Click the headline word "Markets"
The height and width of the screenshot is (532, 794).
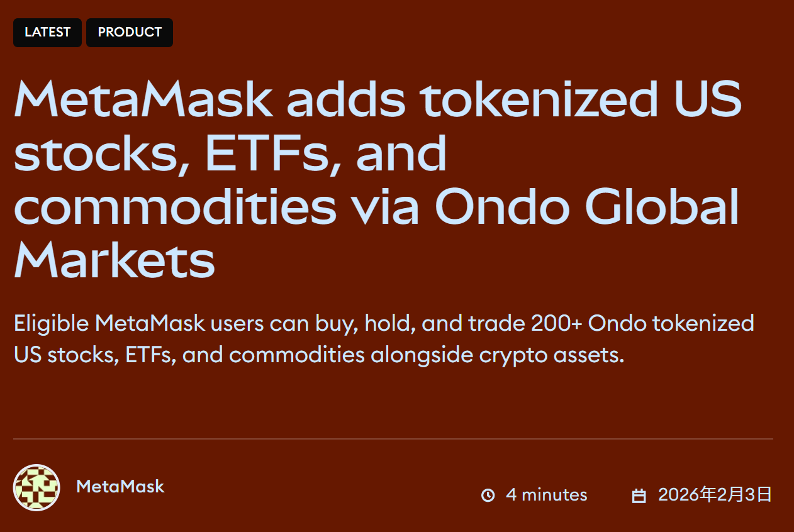[x=114, y=260]
